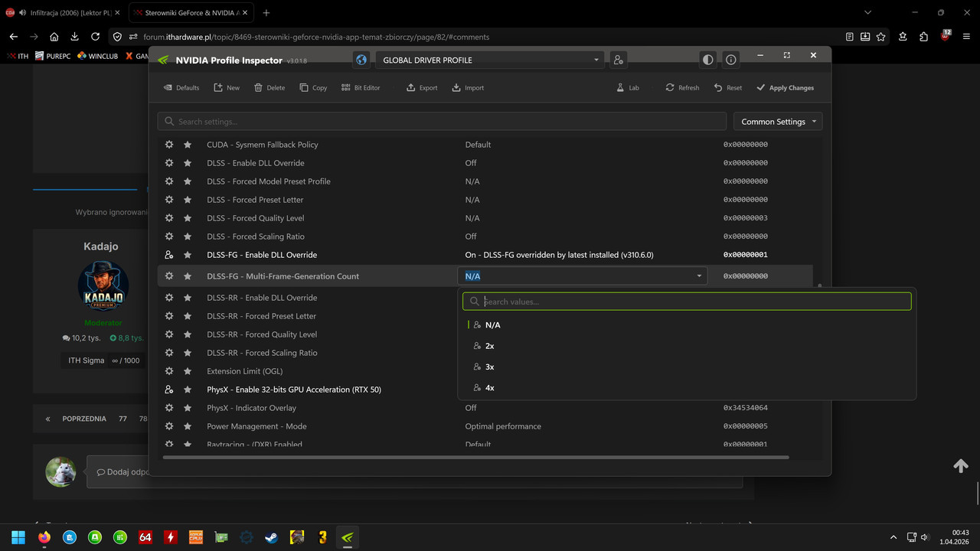
Task: Click the scroll-to-top arrow on forum page
Action: (x=961, y=466)
